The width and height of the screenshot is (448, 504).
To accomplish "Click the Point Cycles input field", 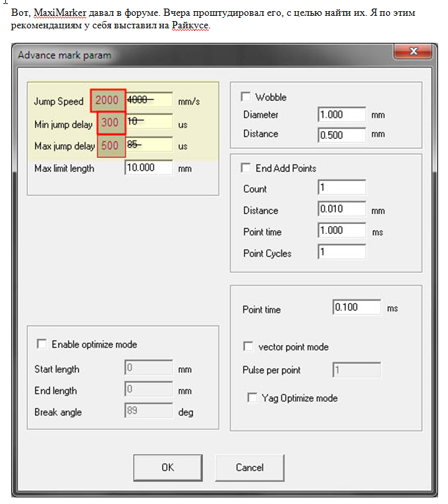I will 341,253.
